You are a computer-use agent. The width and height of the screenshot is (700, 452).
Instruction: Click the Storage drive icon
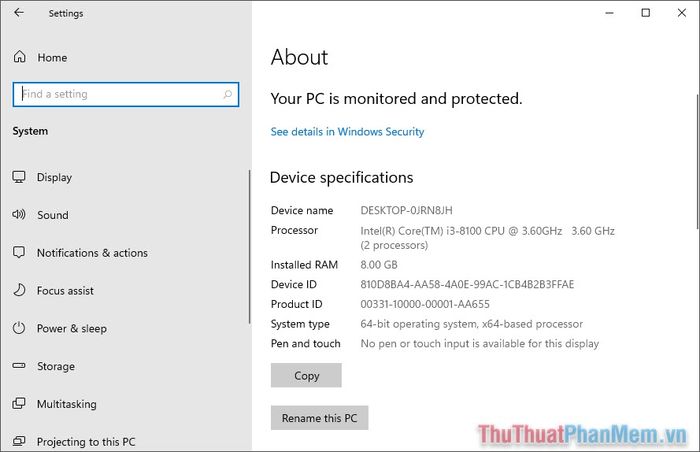(19, 365)
